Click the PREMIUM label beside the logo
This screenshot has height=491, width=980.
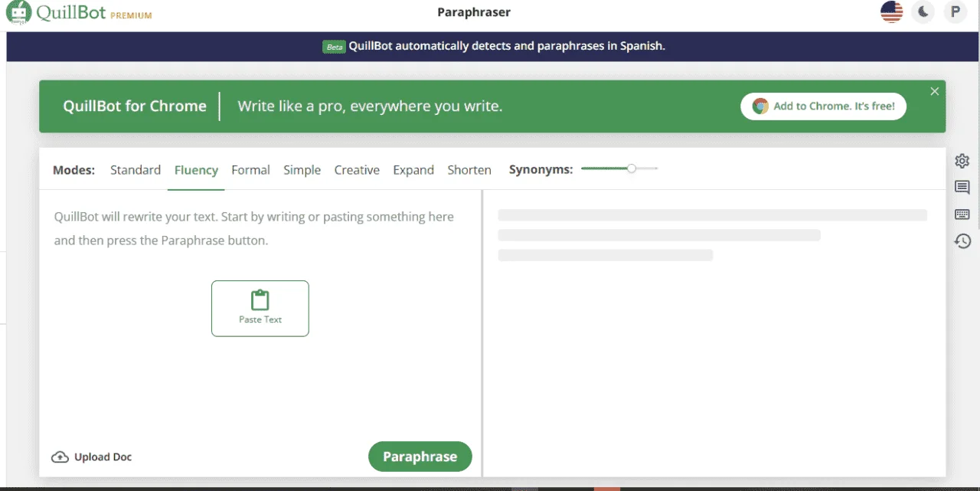coord(131,15)
